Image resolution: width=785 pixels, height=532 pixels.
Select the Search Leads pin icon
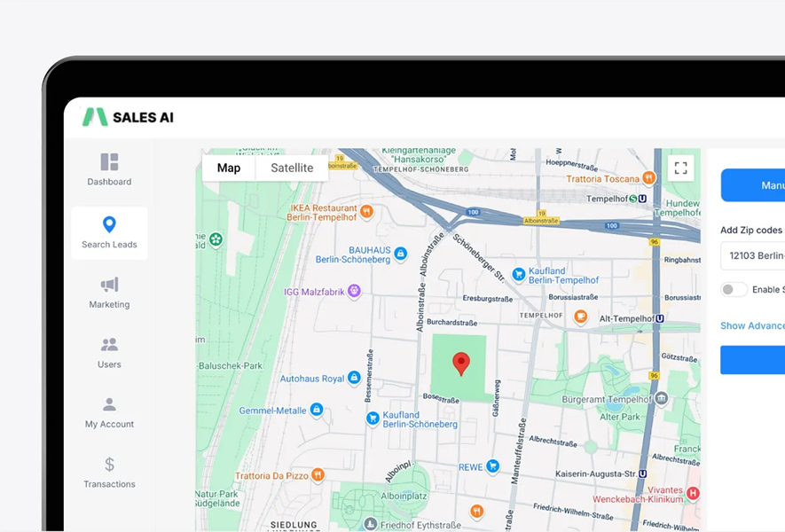109,224
